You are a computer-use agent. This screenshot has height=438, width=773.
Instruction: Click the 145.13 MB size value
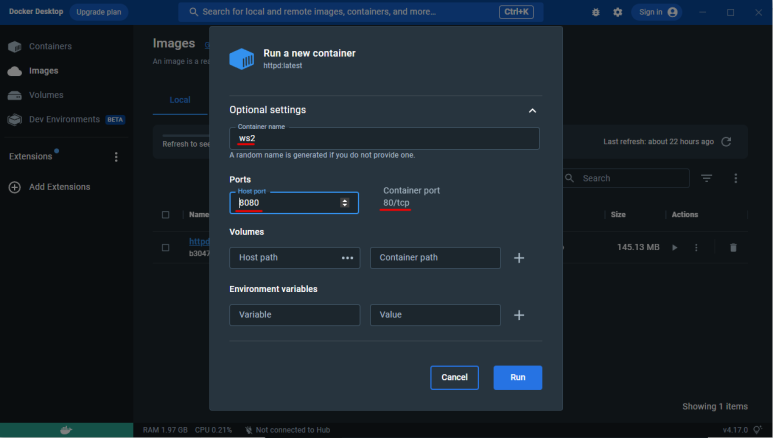coord(638,247)
